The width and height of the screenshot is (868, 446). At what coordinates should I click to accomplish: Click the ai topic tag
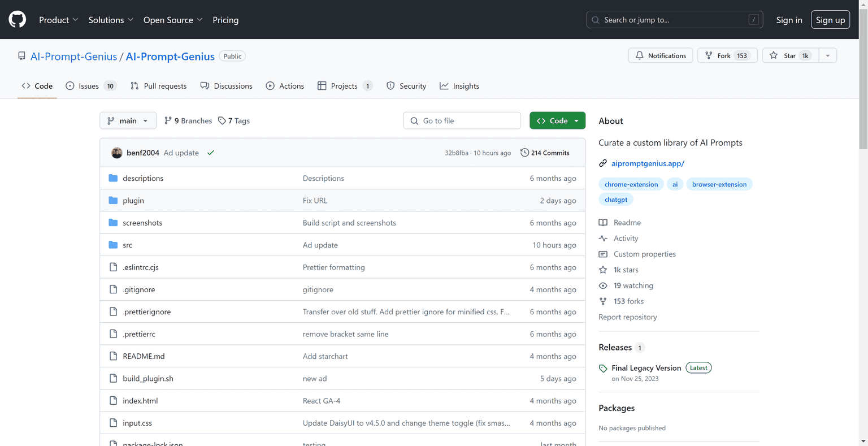click(675, 184)
